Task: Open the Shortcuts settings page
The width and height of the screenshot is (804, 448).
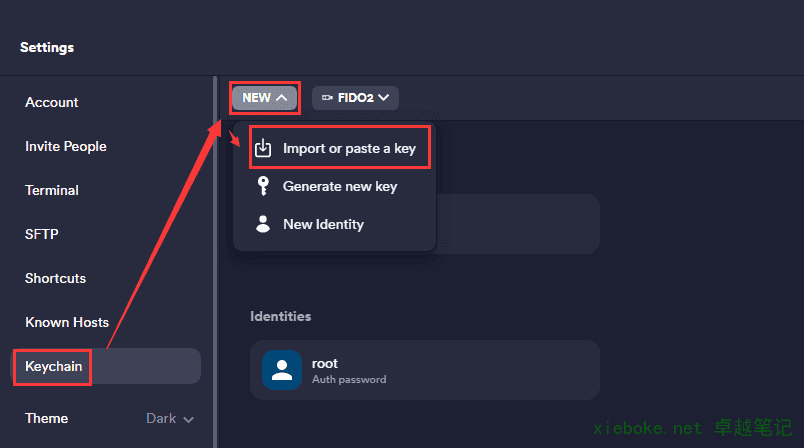Action: pyautogui.click(x=55, y=278)
